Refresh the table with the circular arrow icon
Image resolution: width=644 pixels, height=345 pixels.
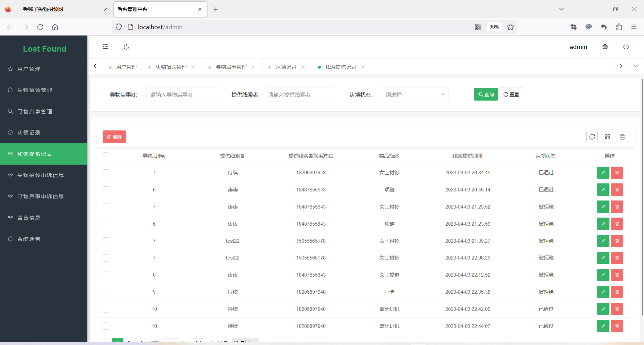tap(592, 137)
